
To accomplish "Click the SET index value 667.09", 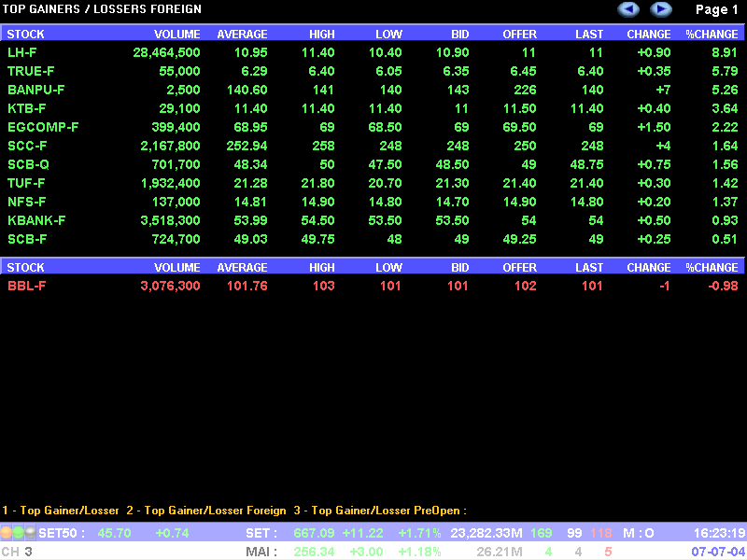I will point(314,533).
